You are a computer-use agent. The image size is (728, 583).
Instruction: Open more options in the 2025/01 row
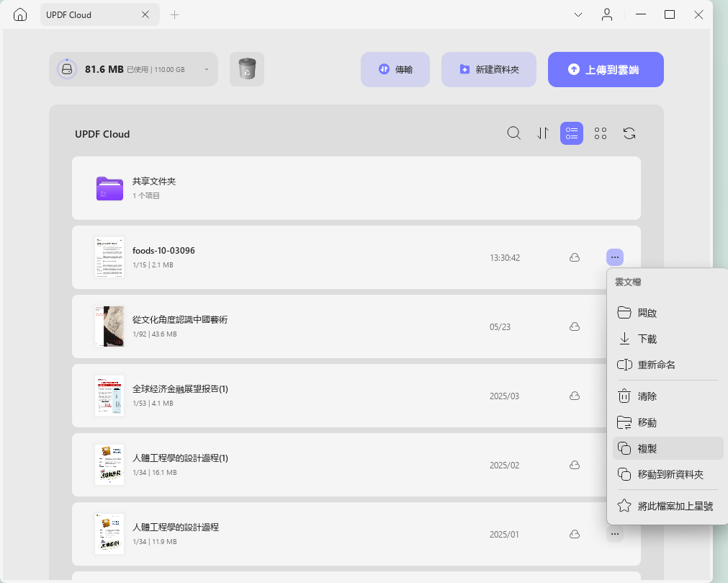coord(615,534)
